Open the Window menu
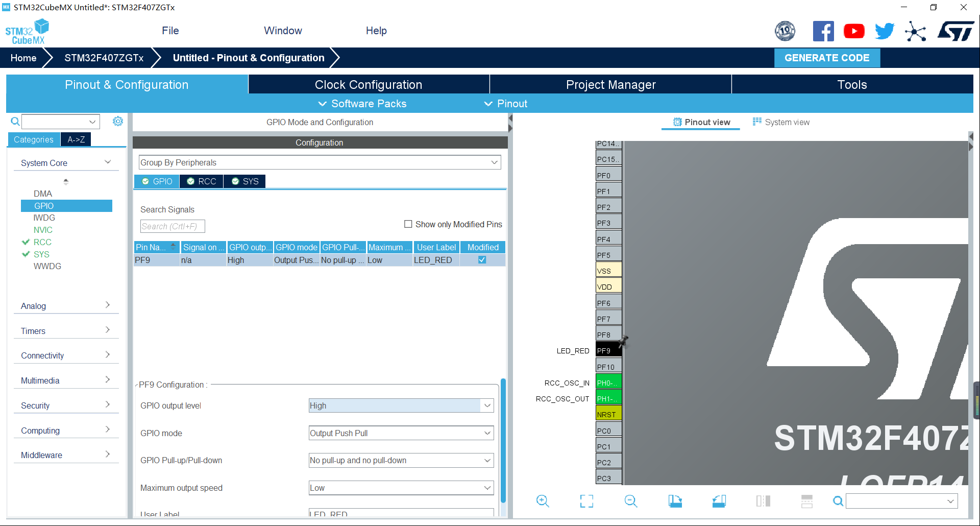Image resolution: width=980 pixels, height=526 pixels. point(283,31)
